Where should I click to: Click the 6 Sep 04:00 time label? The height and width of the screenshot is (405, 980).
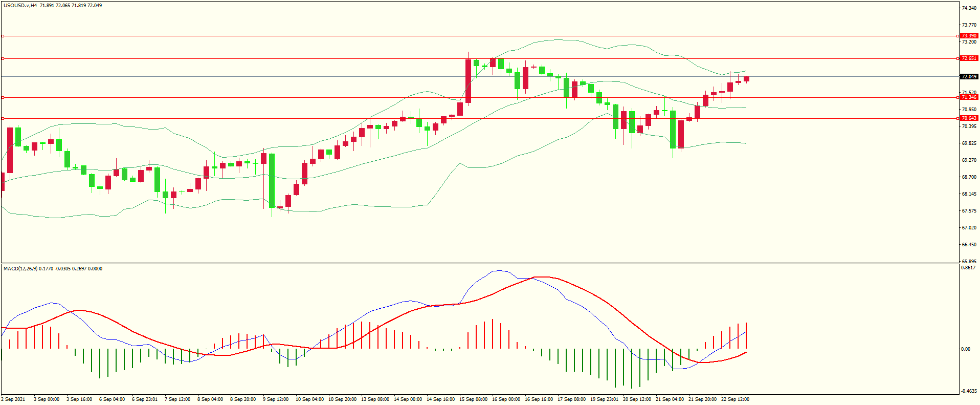(112, 399)
